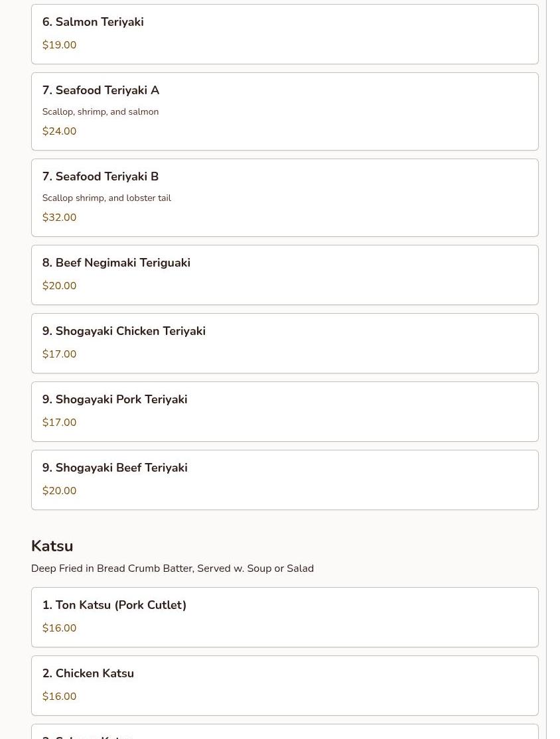This screenshot has height=739, width=560.
Task: Click the $17.00 price under Shogayaki Pork
Action: [59, 423]
